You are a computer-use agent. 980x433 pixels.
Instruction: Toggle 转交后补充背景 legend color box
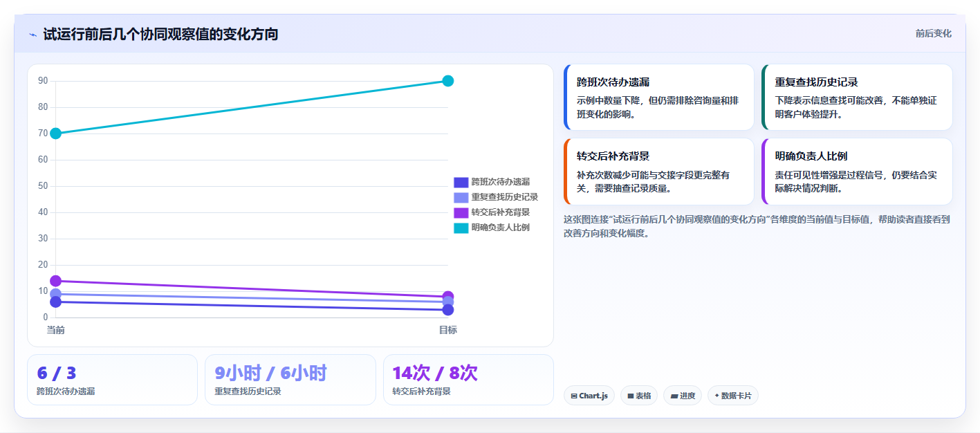pyautogui.click(x=461, y=212)
